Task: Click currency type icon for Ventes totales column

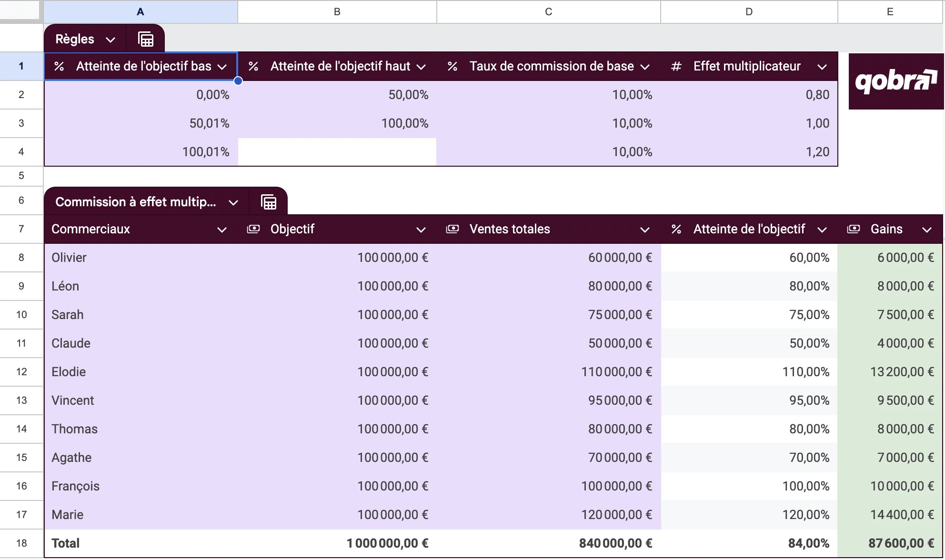Action: (452, 229)
